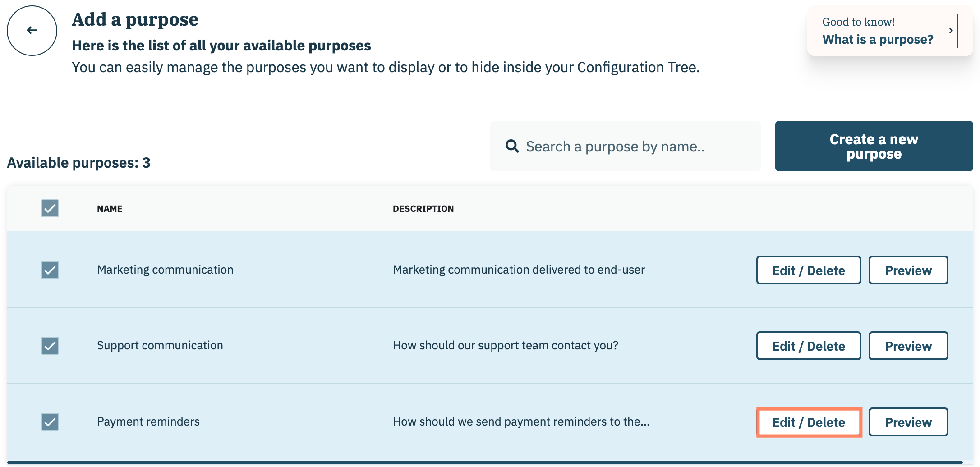Uncheck the Support communication checkbox
The width and height of the screenshot is (980, 467).
(x=50, y=346)
